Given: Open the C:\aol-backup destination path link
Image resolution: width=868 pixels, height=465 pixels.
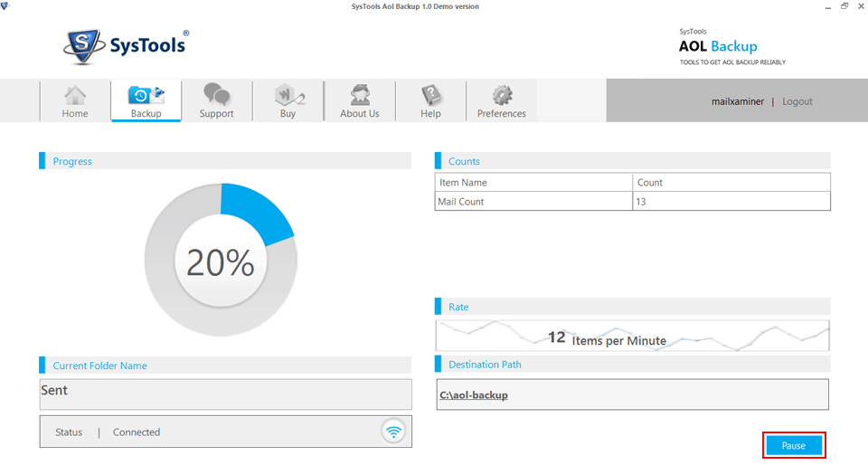Looking at the screenshot, I should point(474,395).
